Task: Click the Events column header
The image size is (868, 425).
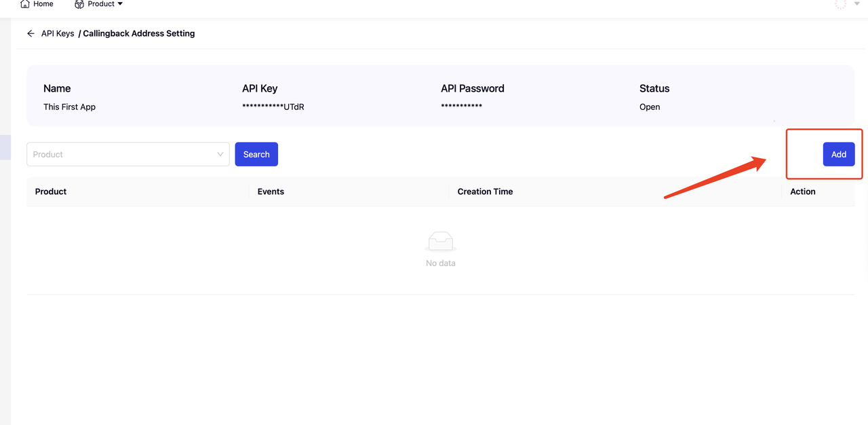Action: click(x=271, y=191)
